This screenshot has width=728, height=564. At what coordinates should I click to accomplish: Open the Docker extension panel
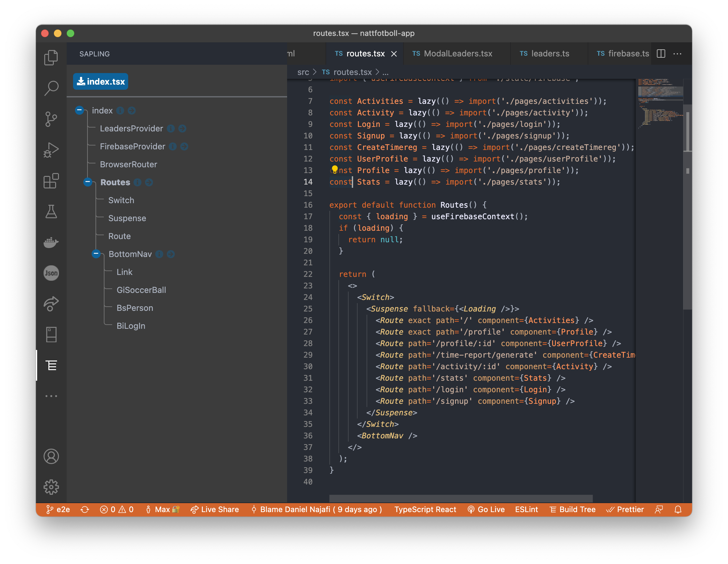click(51, 242)
